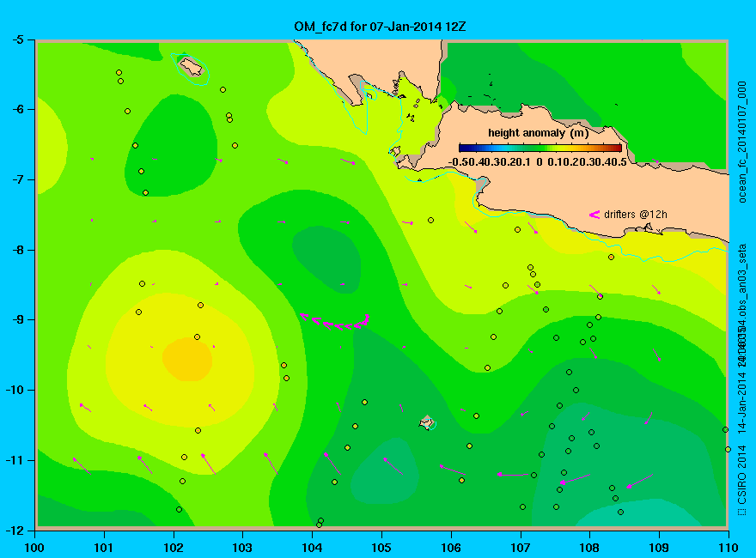Image resolution: width=756 pixels, height=558 pixels.
Task: Click the y-axis tick label -8
Action: tap(17, 250)
